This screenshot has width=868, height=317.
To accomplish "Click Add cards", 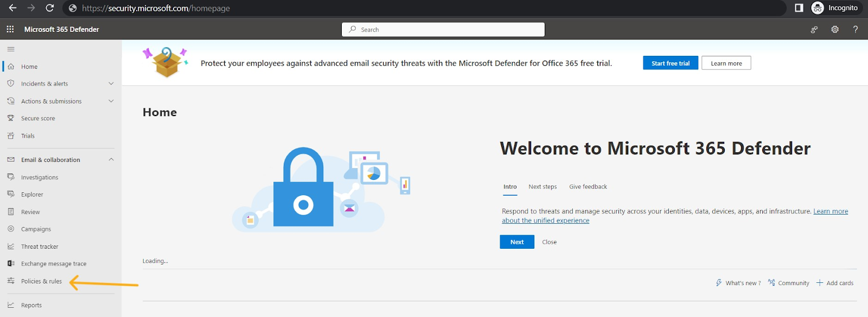I will click(835, 283).
